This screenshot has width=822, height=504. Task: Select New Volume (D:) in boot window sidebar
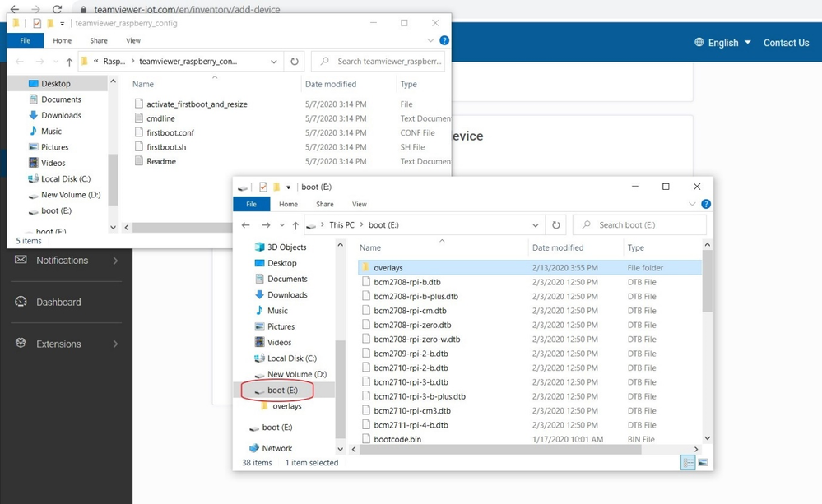(297, 374)
